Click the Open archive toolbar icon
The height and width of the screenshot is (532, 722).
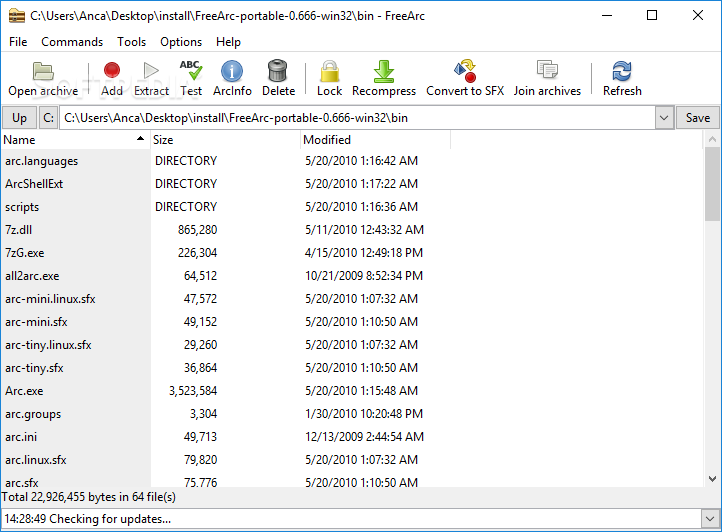pos(43,71)
